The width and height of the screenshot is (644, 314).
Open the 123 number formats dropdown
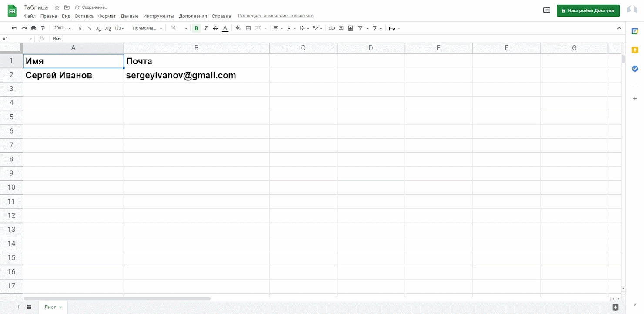tap(119, 28)
